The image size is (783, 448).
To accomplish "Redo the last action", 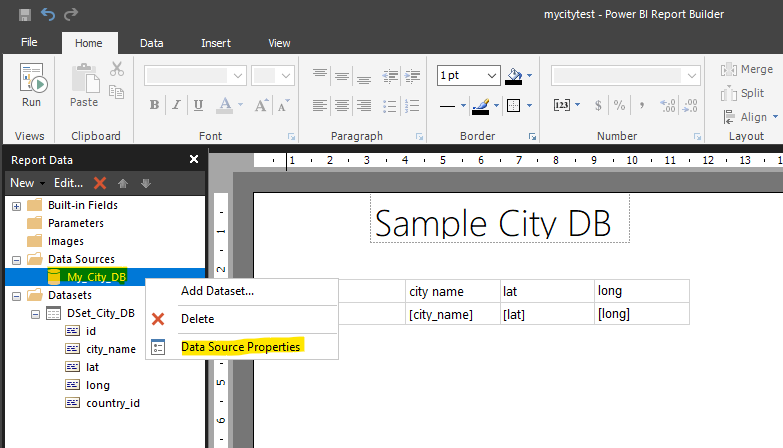I will [x=71, y=14].
